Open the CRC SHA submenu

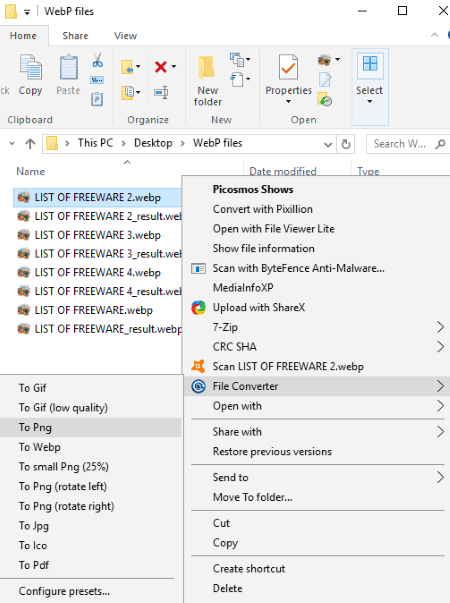coord(317,347)
